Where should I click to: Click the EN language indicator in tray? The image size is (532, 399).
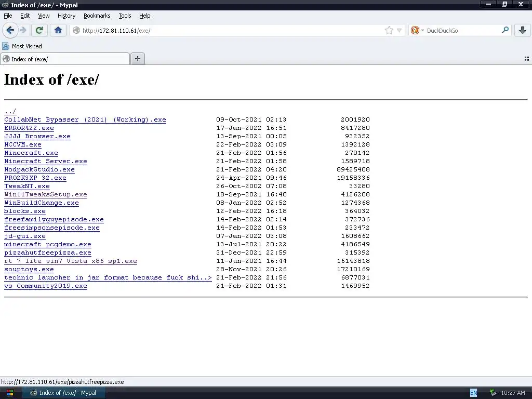tap(473, 393)
